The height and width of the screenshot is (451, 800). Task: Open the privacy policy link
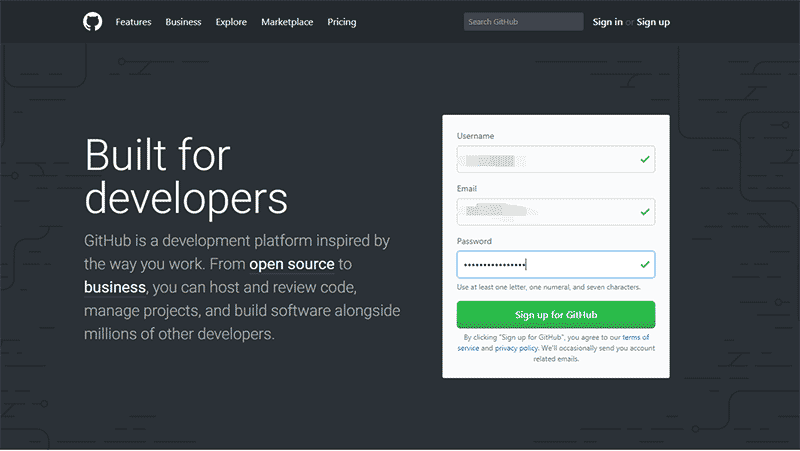[516, 348]
